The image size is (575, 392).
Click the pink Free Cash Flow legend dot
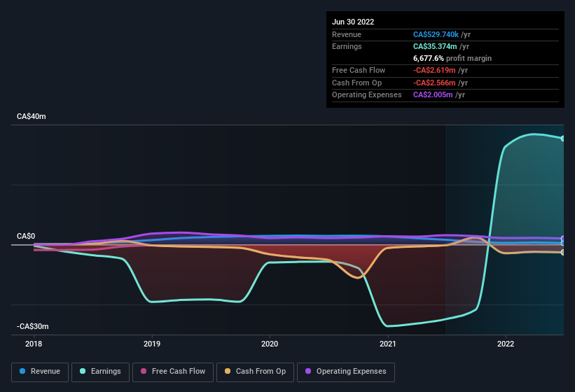click(144, 371)
